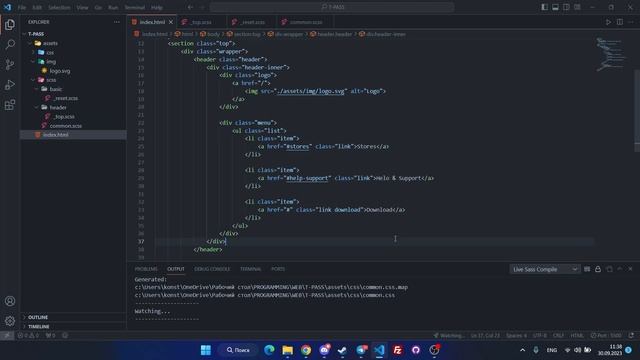
Task: Collapse the assets folder
Action: click(x=73, y=43)
